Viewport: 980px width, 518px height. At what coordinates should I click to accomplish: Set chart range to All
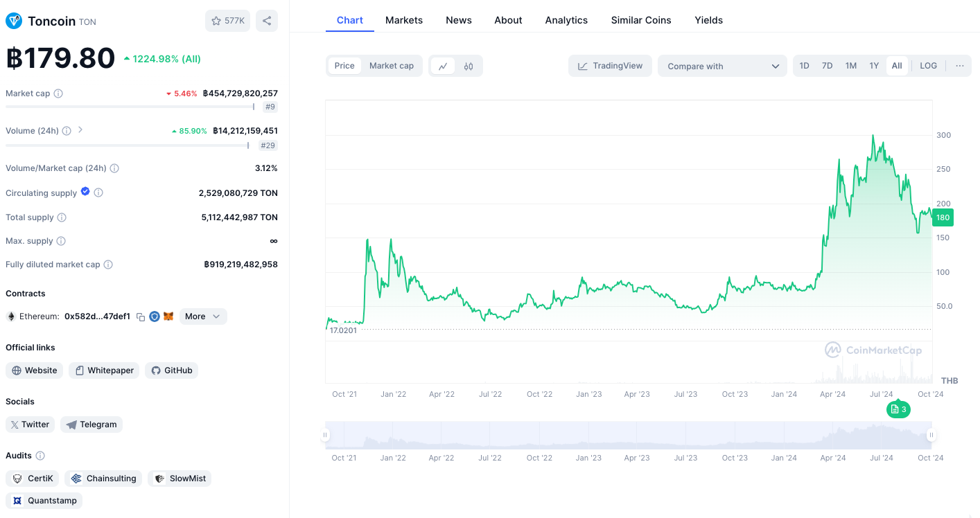pos(897,66)
